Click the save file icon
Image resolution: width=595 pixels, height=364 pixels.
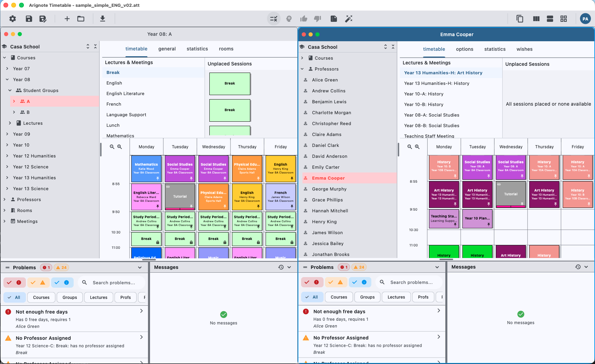click(x=29, y=19)
